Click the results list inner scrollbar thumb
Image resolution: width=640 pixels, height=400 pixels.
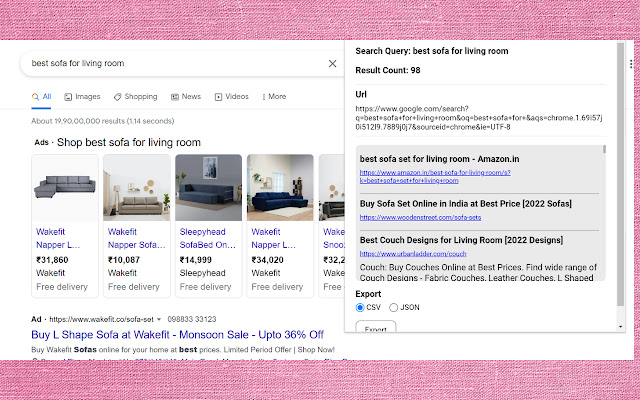point(604,149)
